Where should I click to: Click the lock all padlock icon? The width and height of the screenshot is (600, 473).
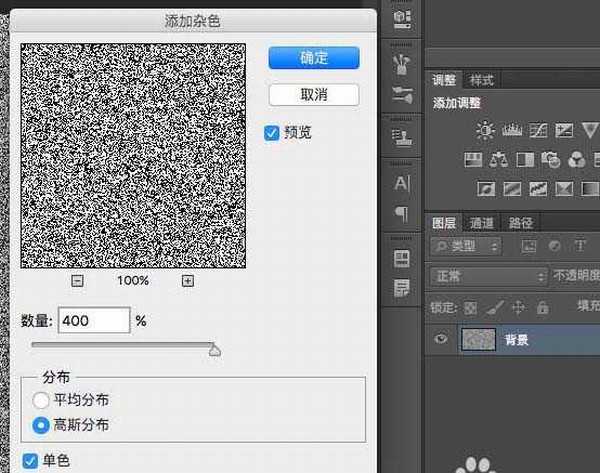point(542,308)
